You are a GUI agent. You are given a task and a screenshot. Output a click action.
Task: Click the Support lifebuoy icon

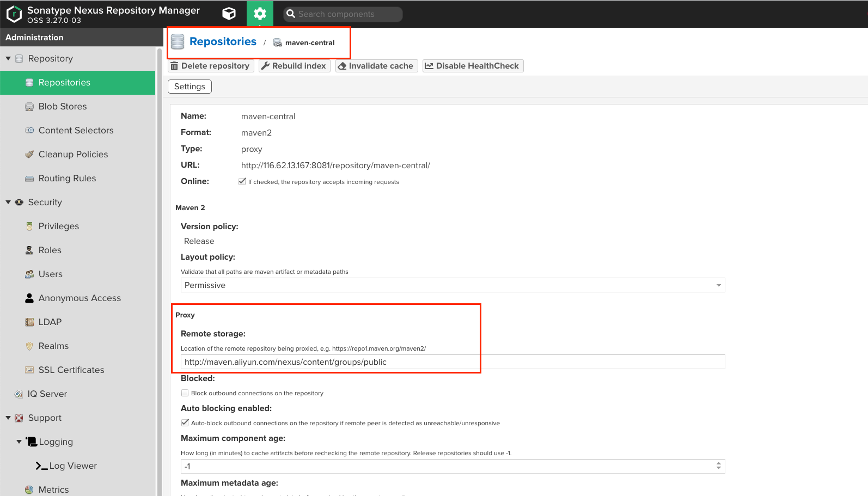pyautogui.click(x=19, y=418)
